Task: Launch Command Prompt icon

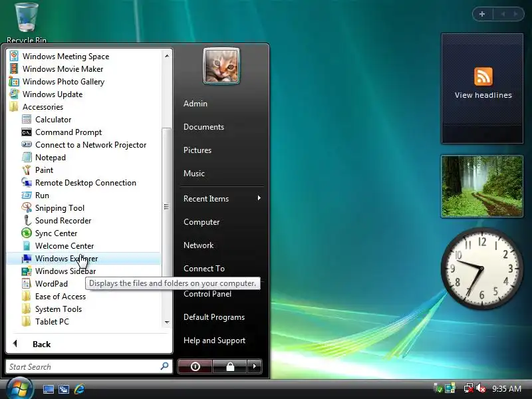Action: click(x=27, y=132)
